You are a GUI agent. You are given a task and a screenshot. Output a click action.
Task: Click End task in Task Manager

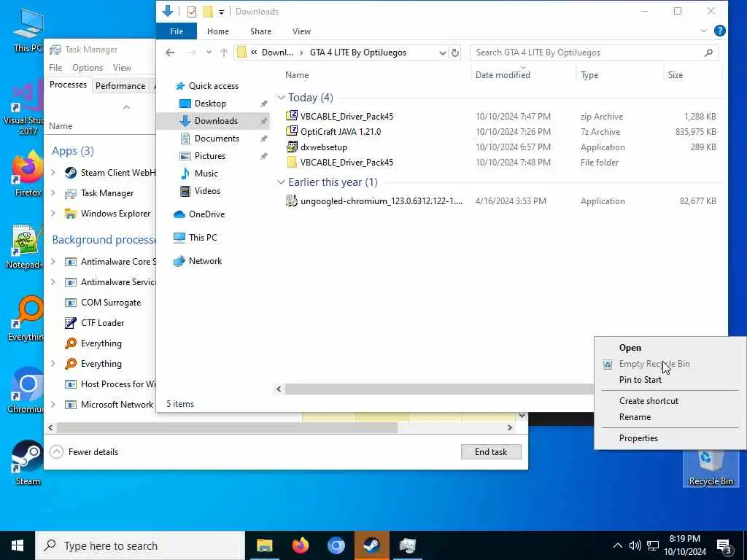tap(491, 452)
